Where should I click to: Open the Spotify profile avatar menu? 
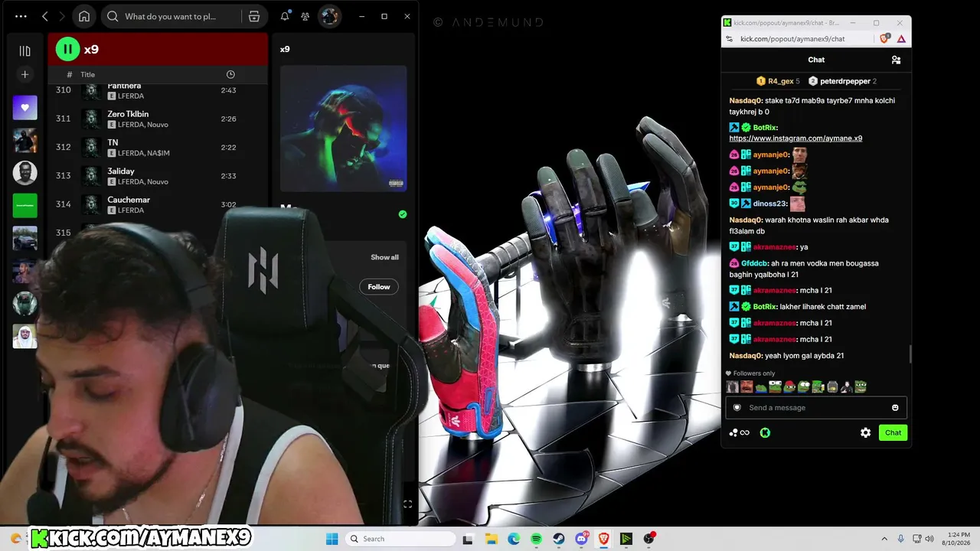[x=329, y=16]
